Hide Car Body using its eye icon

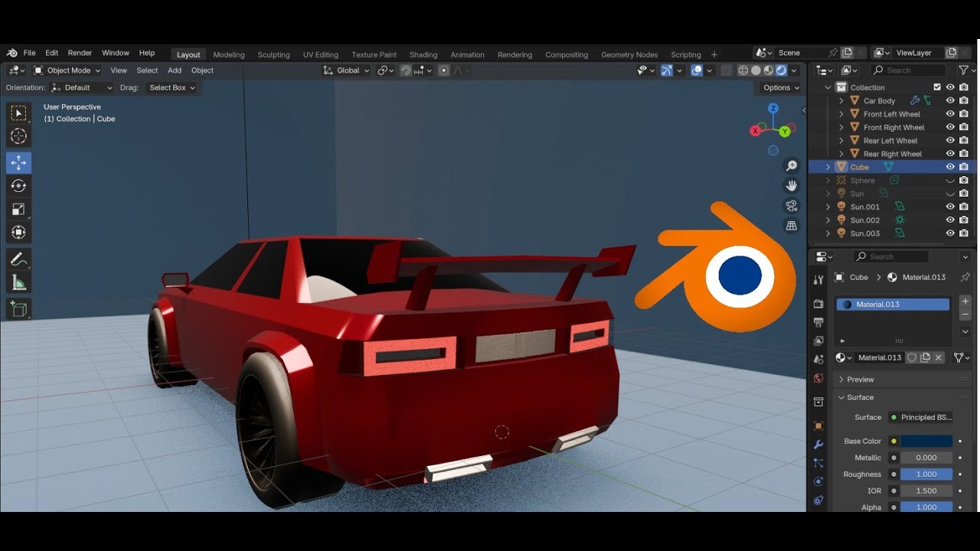pos(950,100)
